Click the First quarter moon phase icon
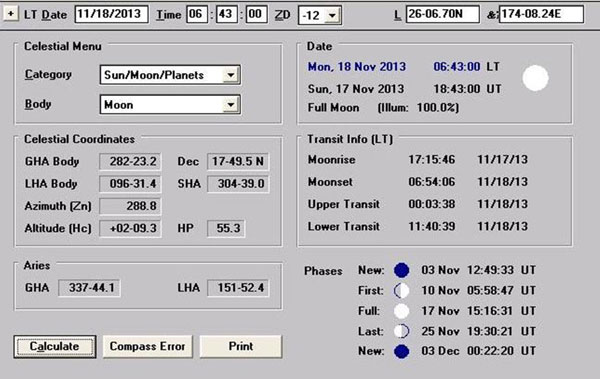Screen dimensions: 600x379 point(401,291)
